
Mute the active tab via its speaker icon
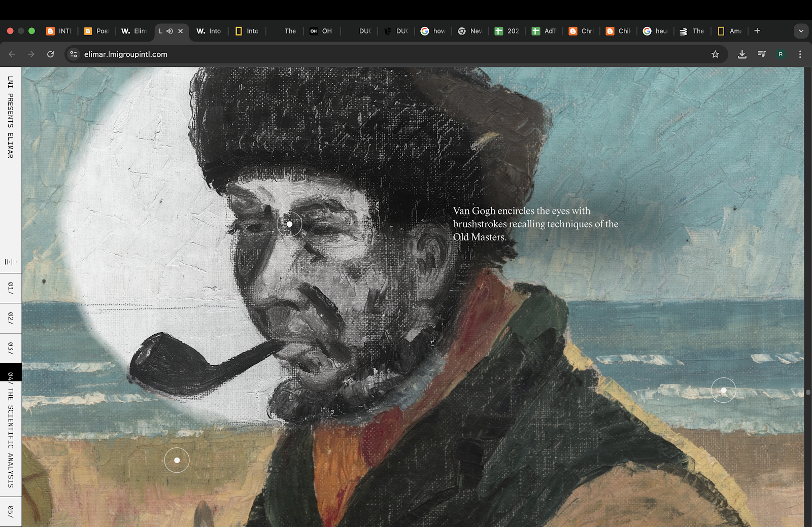(170, 31)
